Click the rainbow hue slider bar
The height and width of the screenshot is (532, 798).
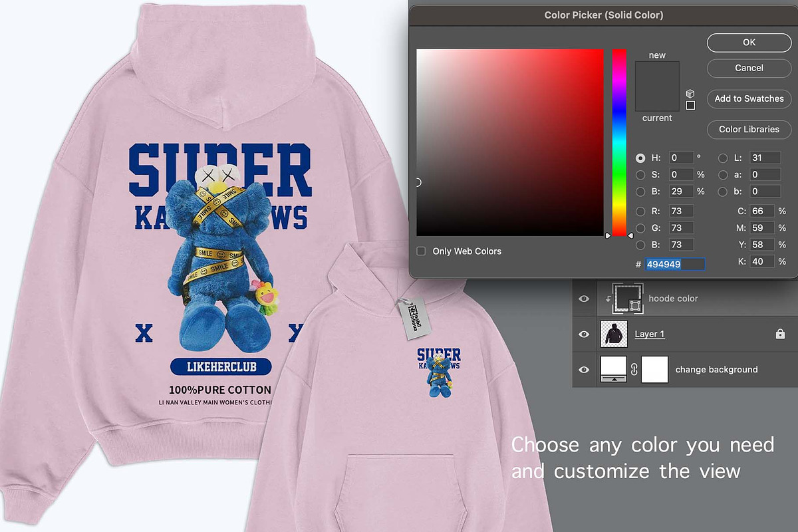(x=619, y=142)
